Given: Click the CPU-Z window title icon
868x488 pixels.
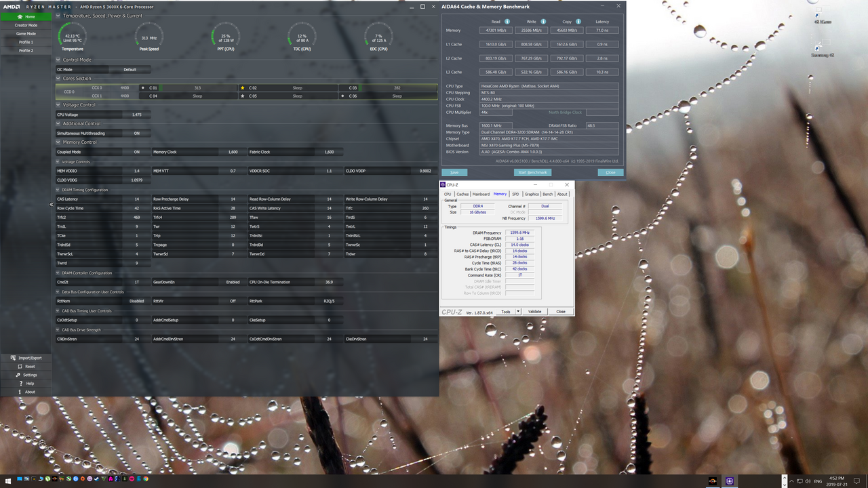Looking at the screenshot, I should tap(443, 184).
